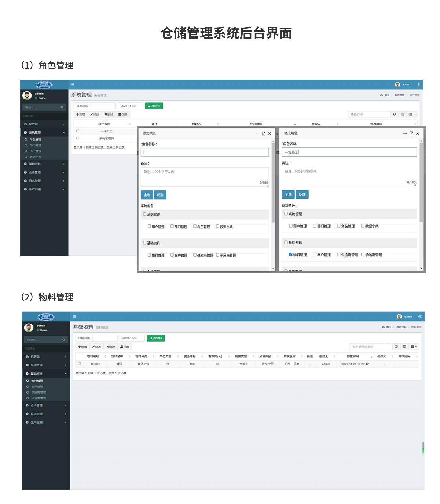Open columns dropdown right of 物料编号或名称 search
This screenshot has height=504, width=440.
413,346
